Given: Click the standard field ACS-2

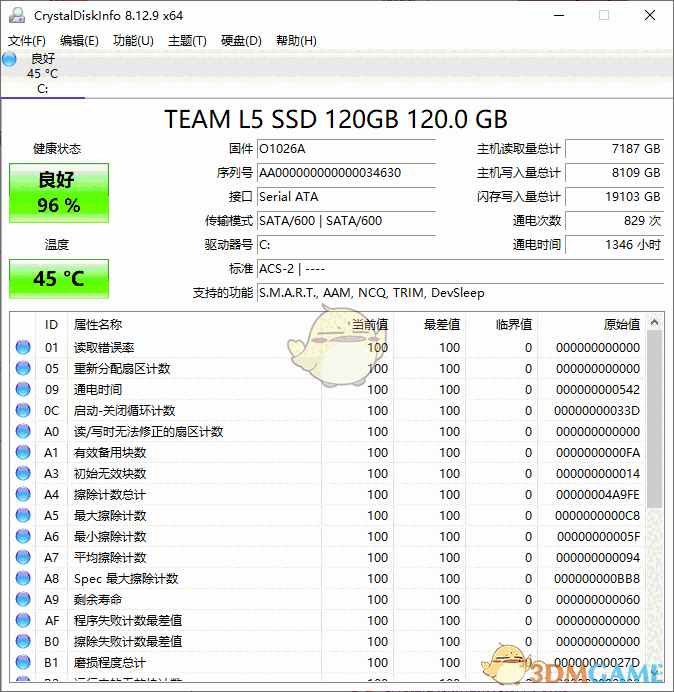Looking at the screenshot, I should (460, 269).
